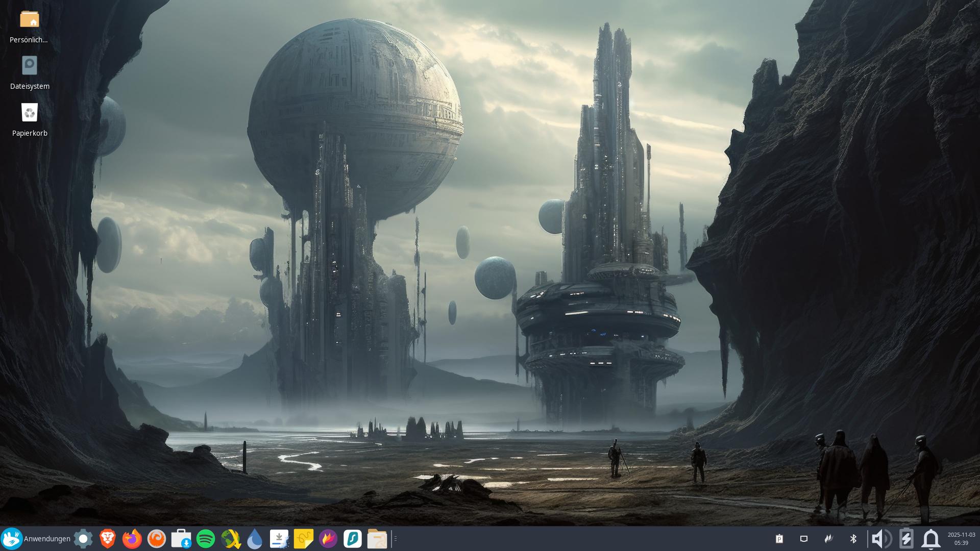Launch Spotify from the panel

[x=206, y=539]
